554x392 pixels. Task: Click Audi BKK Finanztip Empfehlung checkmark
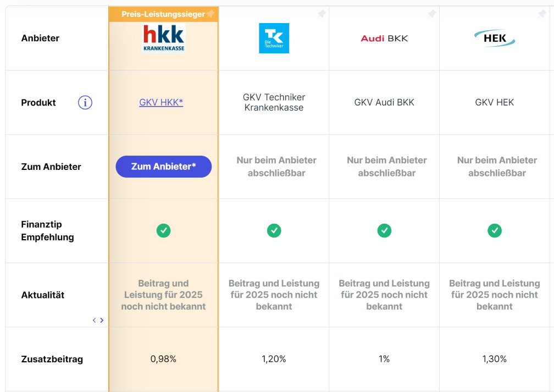pos(384,230)
